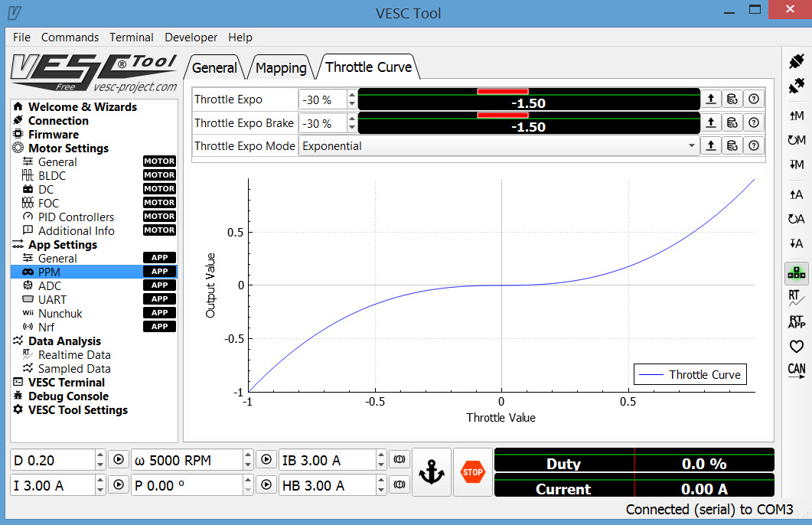This screenshot has width=812, height=525.
Task: Increase RPM 5000 spinner value
Action: point(248,455)
